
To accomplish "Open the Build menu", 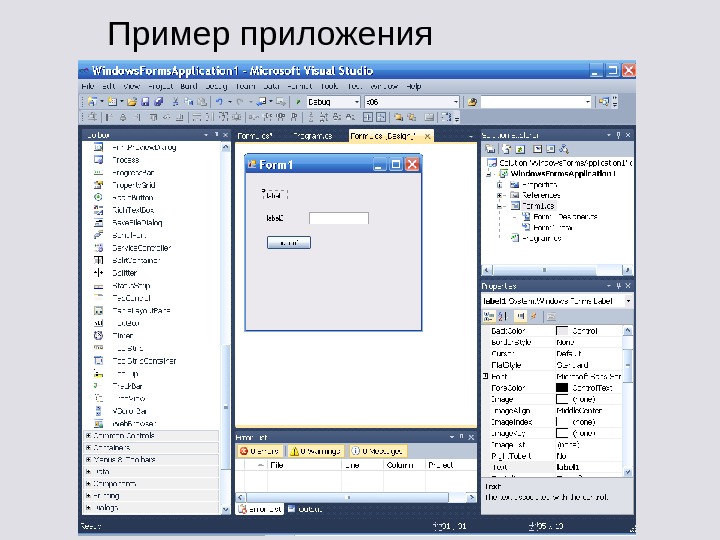I will pos(189,86).
